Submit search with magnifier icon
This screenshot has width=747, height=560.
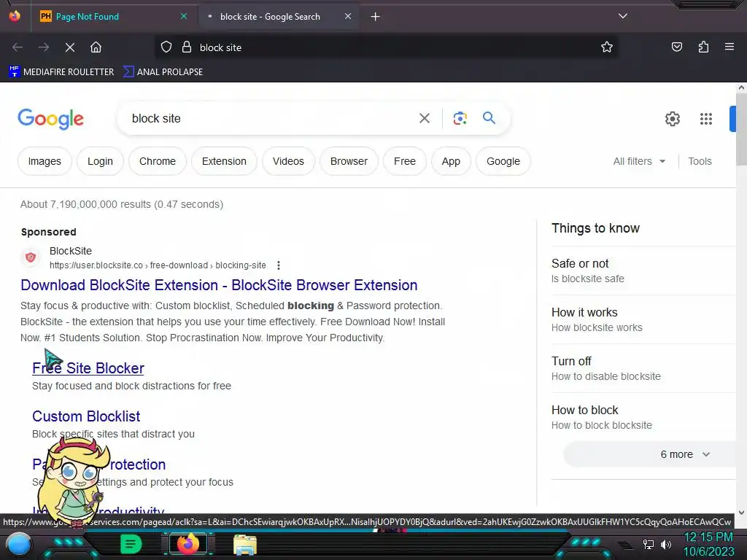pyautogui.click(x=489, y=118)
